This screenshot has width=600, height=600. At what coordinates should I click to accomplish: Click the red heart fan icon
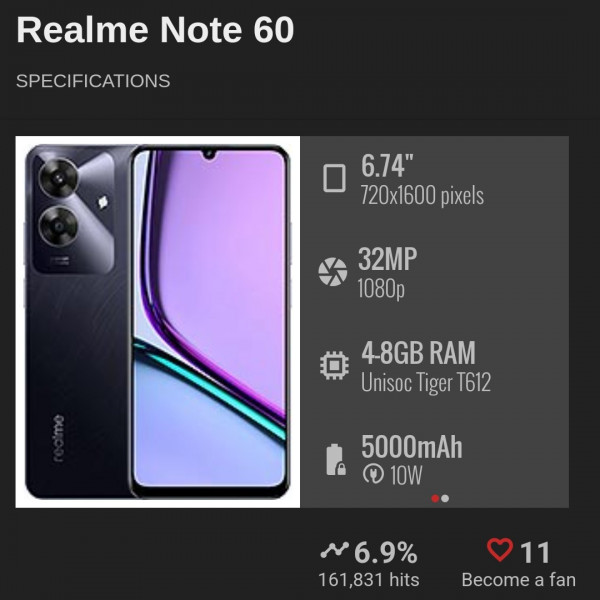(x=500, y=550)
